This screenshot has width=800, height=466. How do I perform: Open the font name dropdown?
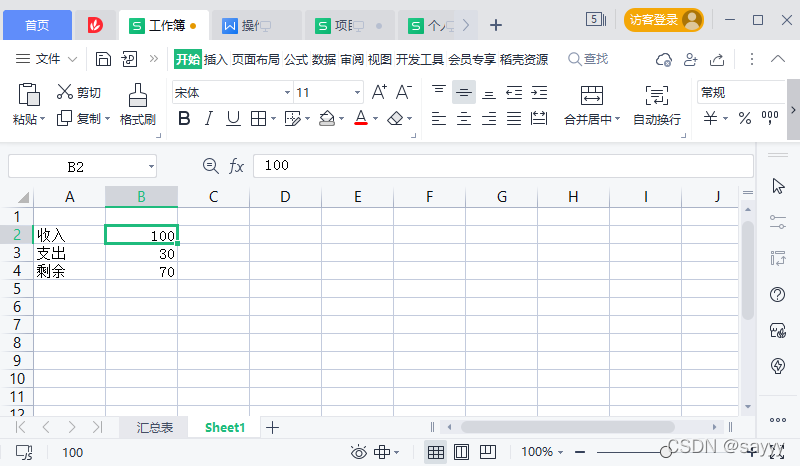(x=287, y=92)
